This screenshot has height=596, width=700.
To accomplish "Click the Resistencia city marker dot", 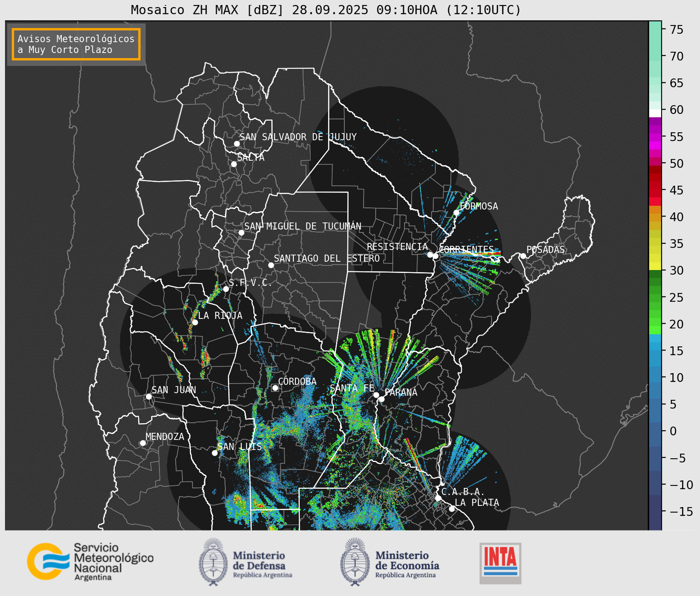I will click(430, 255).
